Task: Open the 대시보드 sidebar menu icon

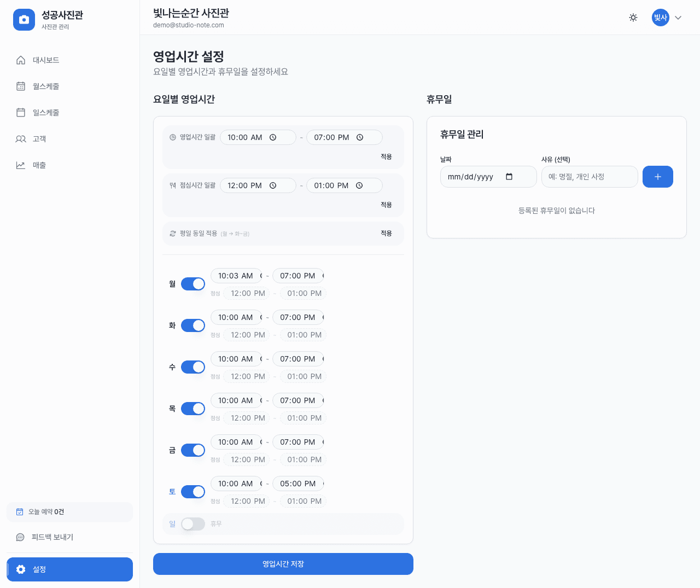Action: pos(20,60)
